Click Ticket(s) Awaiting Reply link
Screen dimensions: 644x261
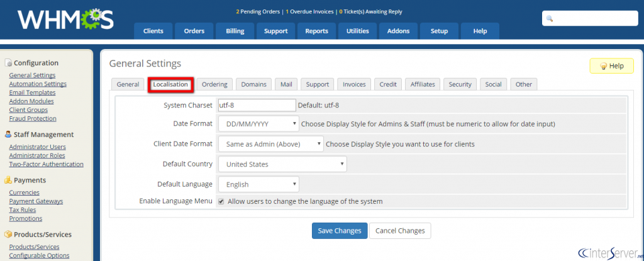click(370, 11)
